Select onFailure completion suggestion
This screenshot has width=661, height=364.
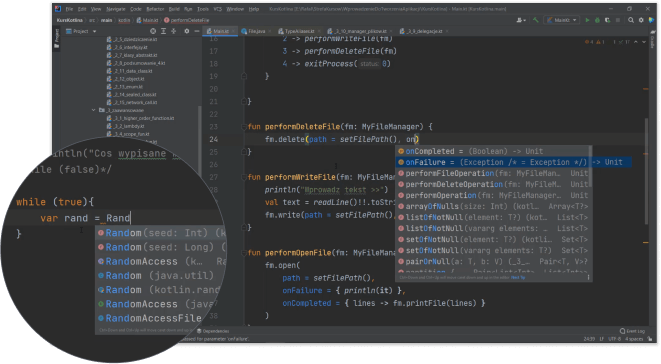tap(513, 162)
